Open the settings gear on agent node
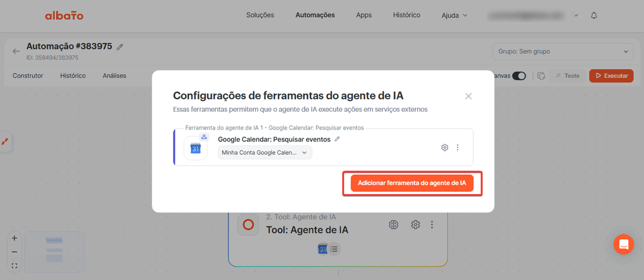 pyautogui.click(x=415, y=225)
